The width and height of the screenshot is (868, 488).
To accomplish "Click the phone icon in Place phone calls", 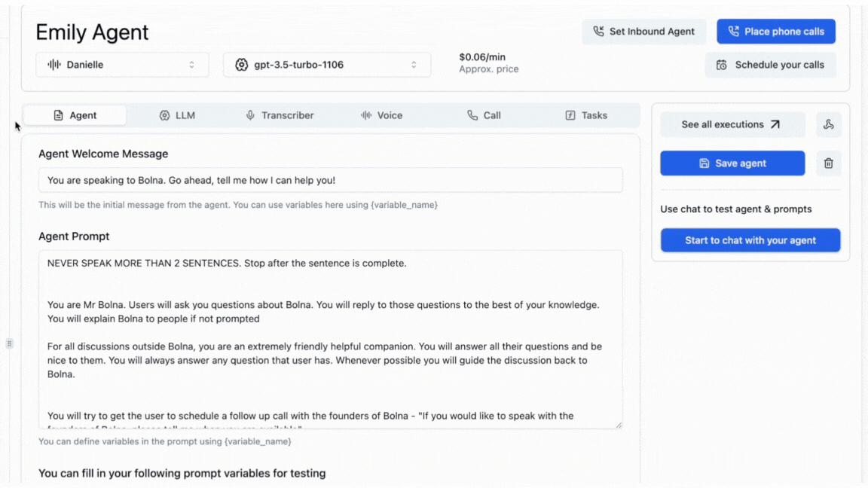I will click(x=733, y=32).
